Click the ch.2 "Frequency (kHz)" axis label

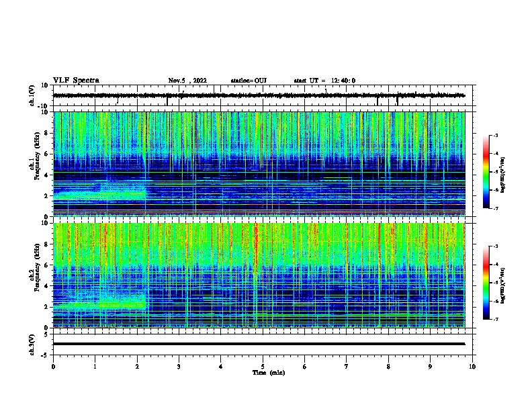(x=37, y=267)
